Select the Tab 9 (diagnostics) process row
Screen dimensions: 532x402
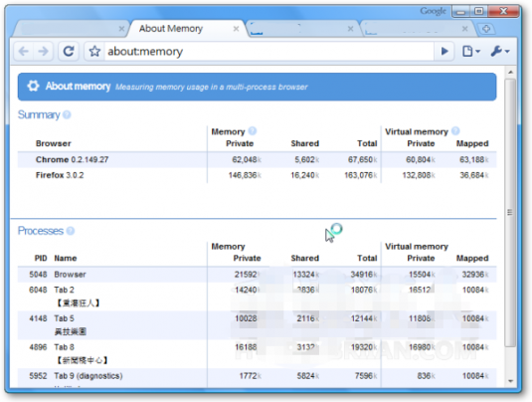click(x=257, y=376)
